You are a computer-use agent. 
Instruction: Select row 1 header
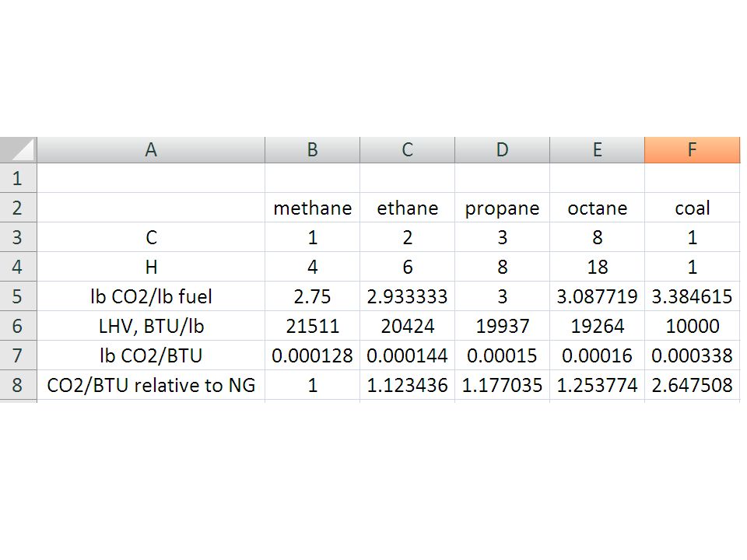18,178
